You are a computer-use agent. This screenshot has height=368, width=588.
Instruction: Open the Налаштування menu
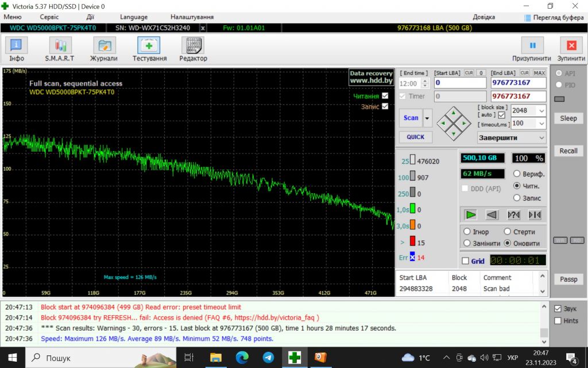pos(192,17)
